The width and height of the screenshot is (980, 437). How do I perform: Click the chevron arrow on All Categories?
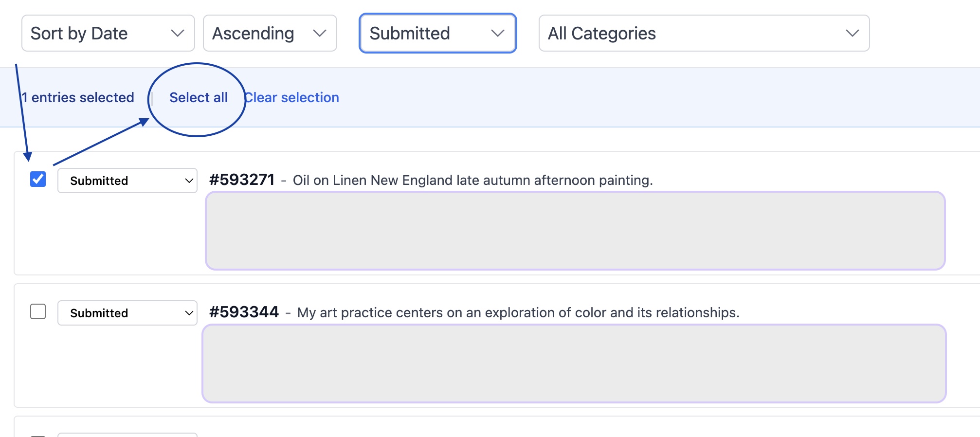tap(852, 33)
